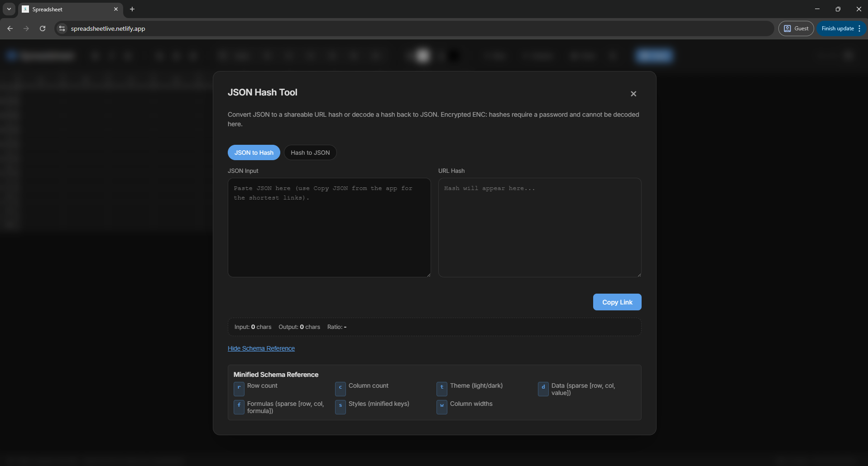Open the browser three-dot menu
The height and width of the screenshot is (466, 868).
pos(859,29)
